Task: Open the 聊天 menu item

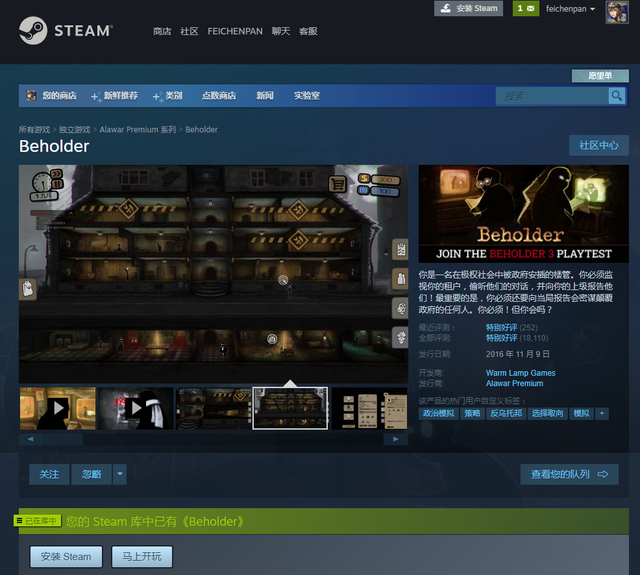Action: [281, 31]
